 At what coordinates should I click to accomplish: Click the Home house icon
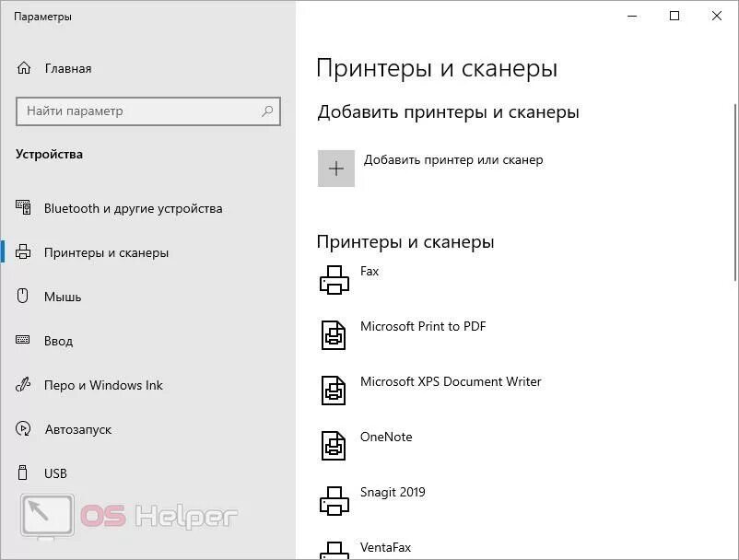(x=24, y=68)
